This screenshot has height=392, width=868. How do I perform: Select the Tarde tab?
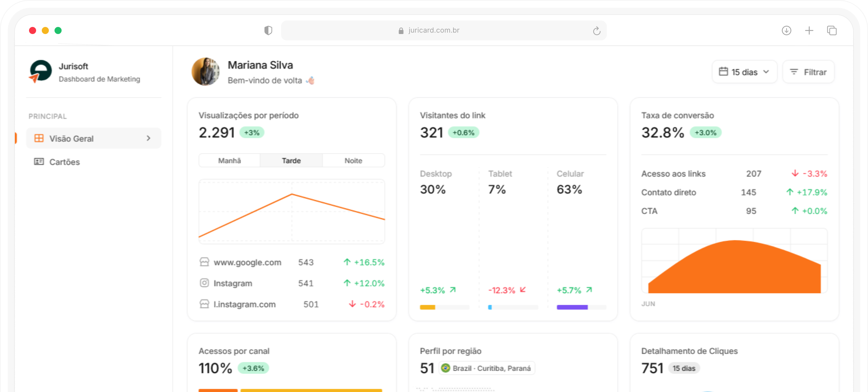coord(291,161)
